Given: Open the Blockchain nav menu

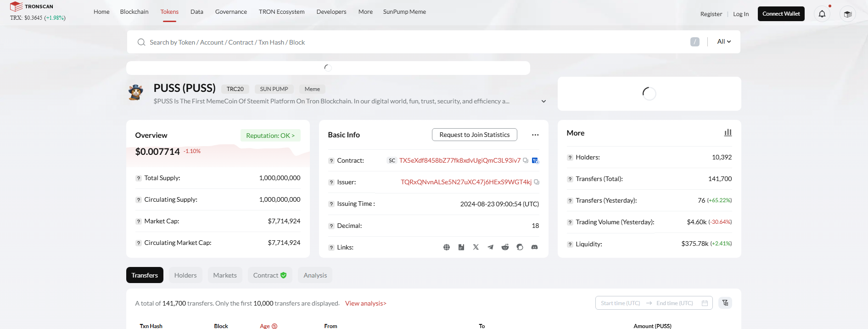Looking at the screenshot, I should point(134,12).
